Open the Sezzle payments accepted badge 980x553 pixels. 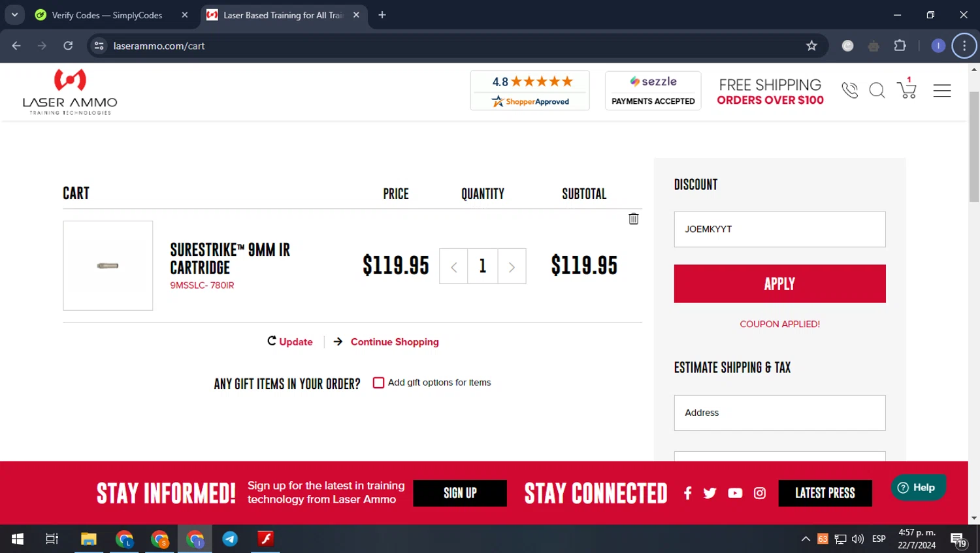653,90
